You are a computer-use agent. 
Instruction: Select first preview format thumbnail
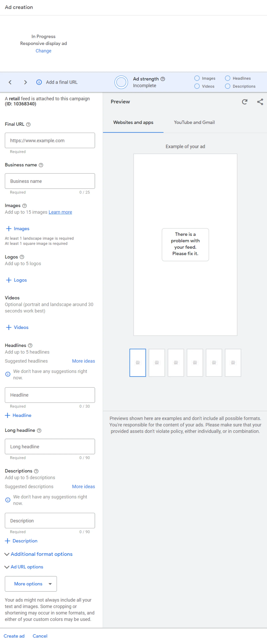[138, 363]
